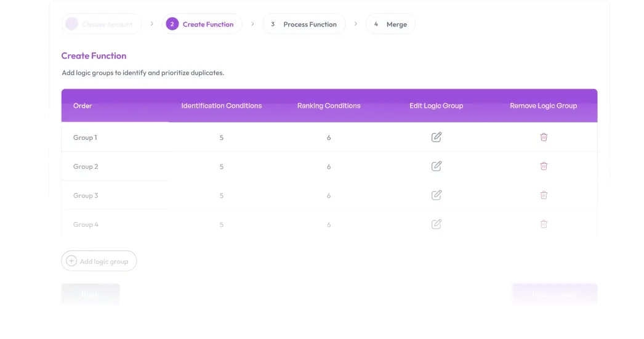Image resolution: width=644 pixels, height=339 pixels.
Task: Open the Group 3 edit pencil icon
Action: point(436,195)
